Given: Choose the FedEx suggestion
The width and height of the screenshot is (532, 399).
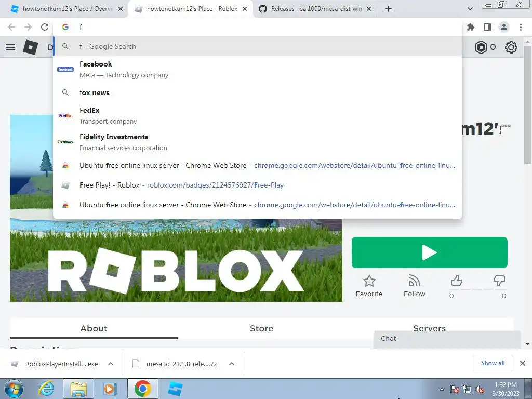Looking at the screenshot, I should click(x=258, y=115).
